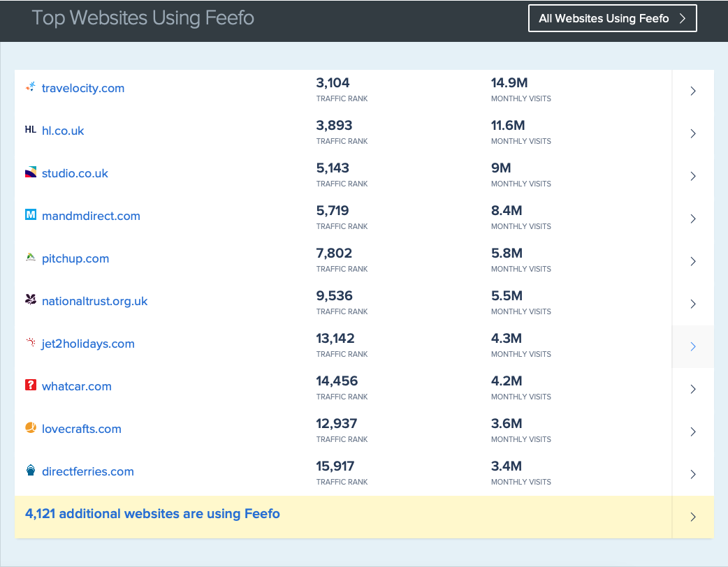Follow the jet2holidays.com link

point(88,344)
